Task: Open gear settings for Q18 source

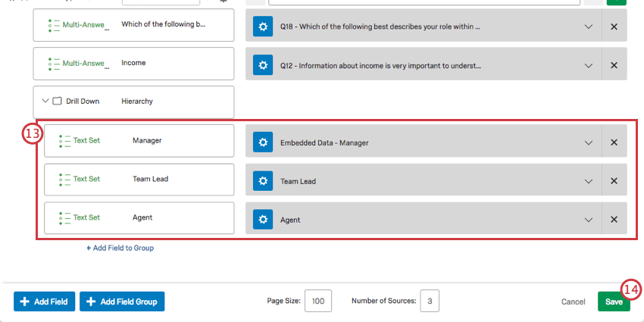Action: [263, 27]
